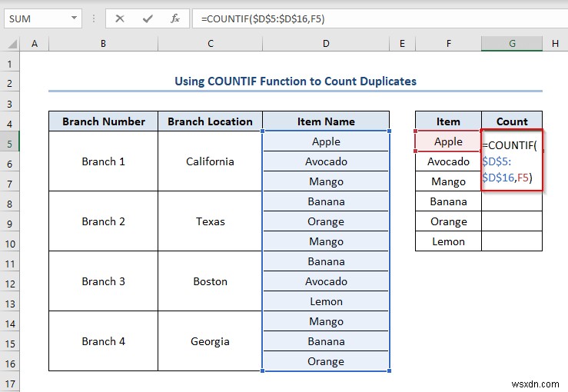Image resolution: width=568 pixels, height=392 pixels.
Task: Click 'Orange' in row 16 of Item Name
Action: 326,361
